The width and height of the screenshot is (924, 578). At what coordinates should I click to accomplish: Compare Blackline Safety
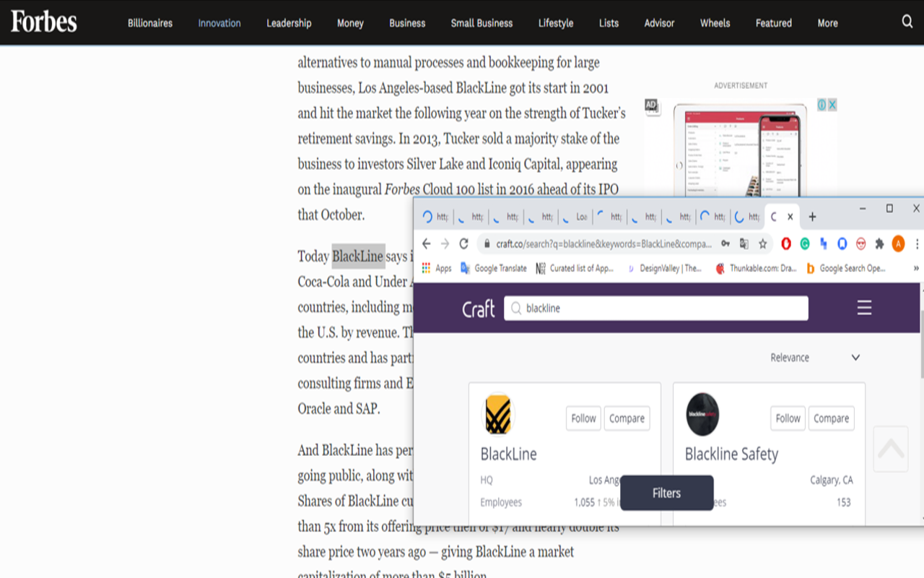click(x=831, y=418)
